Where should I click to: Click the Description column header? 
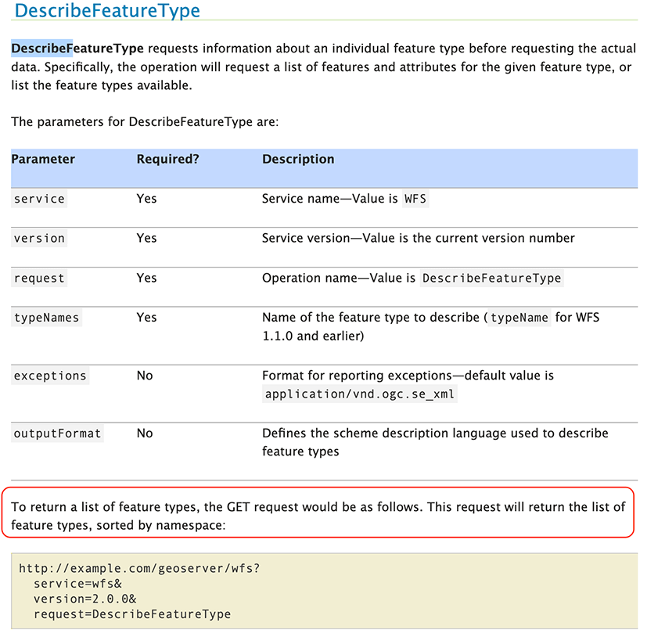click(x=297, y=159)
